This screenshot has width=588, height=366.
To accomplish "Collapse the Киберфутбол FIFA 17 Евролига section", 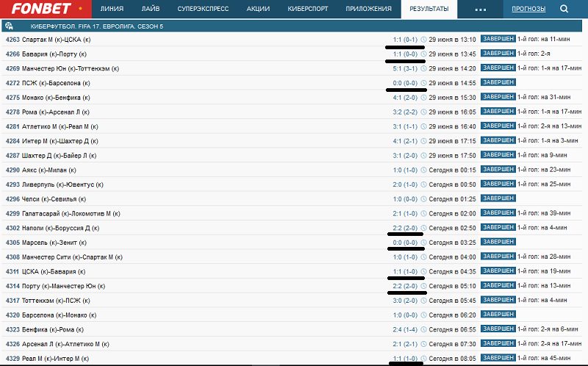I will point(294,25).
